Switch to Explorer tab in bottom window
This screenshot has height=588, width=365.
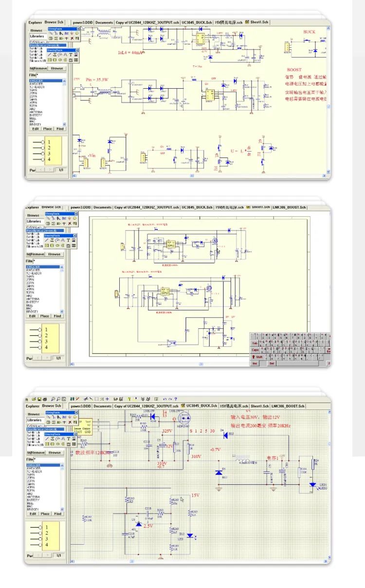coord(33,406)
